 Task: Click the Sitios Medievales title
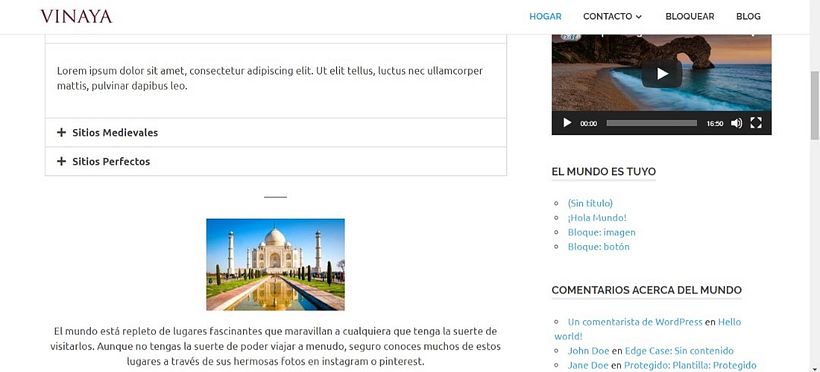point(115,132)
